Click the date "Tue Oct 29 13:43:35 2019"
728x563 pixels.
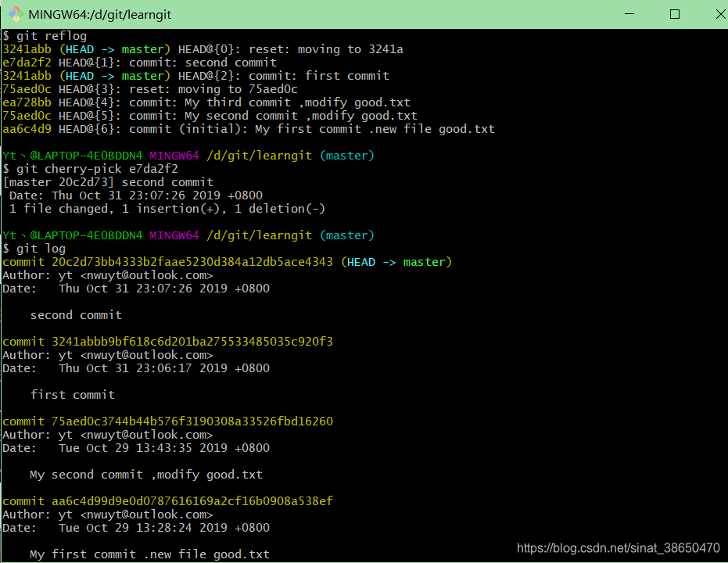(x=143, y=448)
